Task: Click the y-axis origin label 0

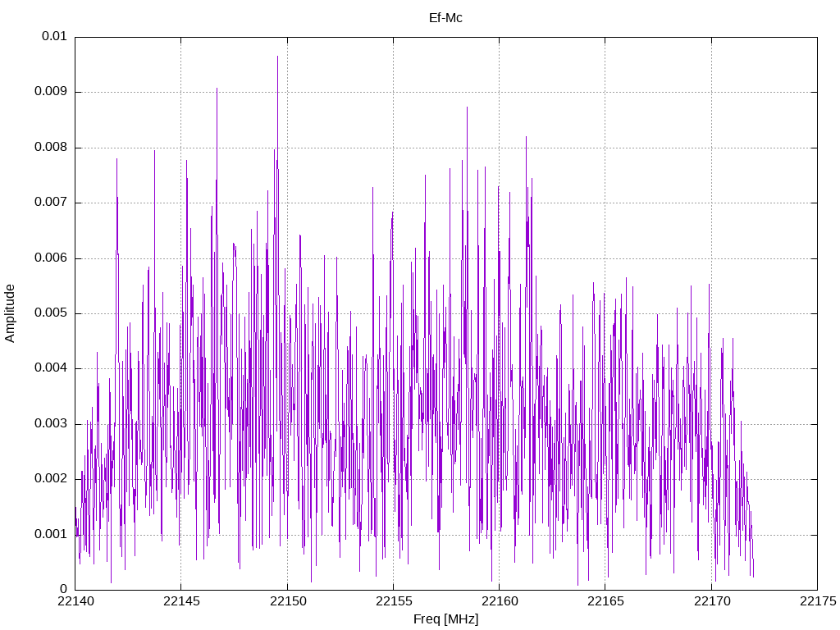Action: pyautogui.click(x=64, y=589)
